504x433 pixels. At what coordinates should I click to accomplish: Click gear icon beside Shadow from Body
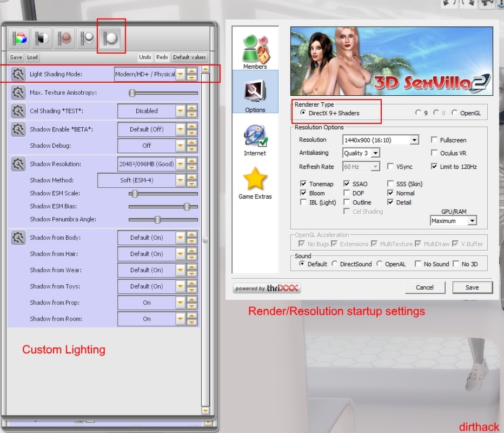click(x=18, y=238)
